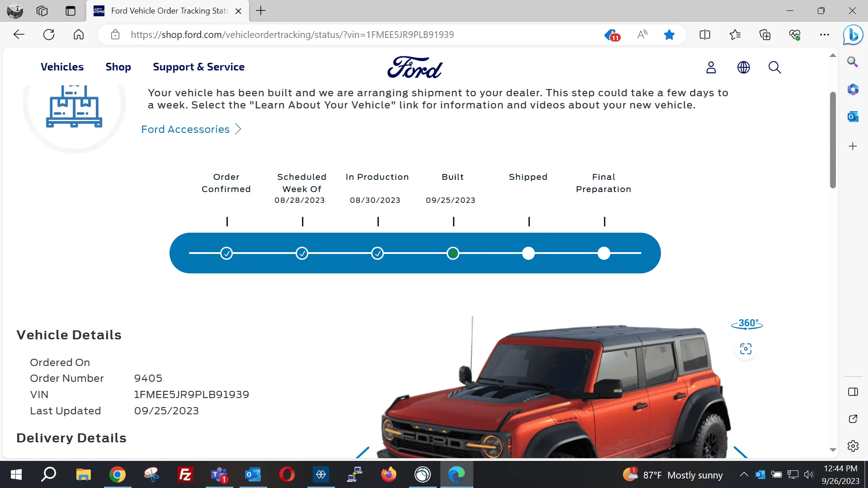The image size is (868, 488).
Task: Open FileZilla from taskbar
Action: click(x=185, y=474)
